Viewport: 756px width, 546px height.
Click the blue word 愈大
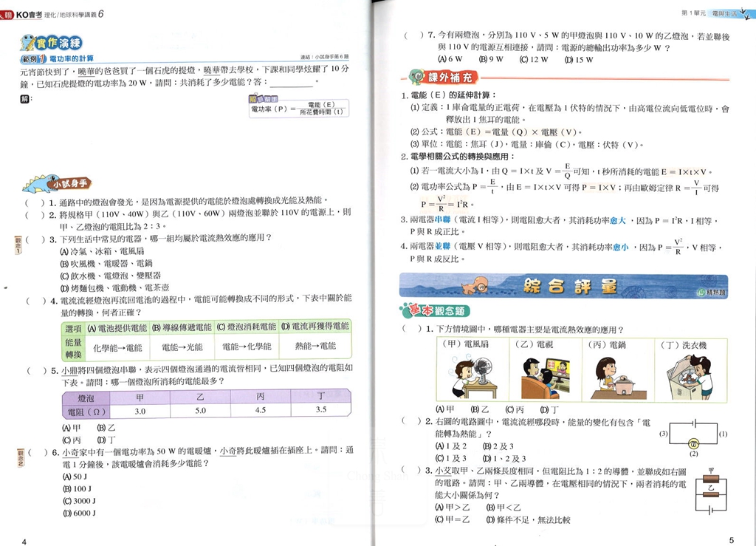coord(618,220)
